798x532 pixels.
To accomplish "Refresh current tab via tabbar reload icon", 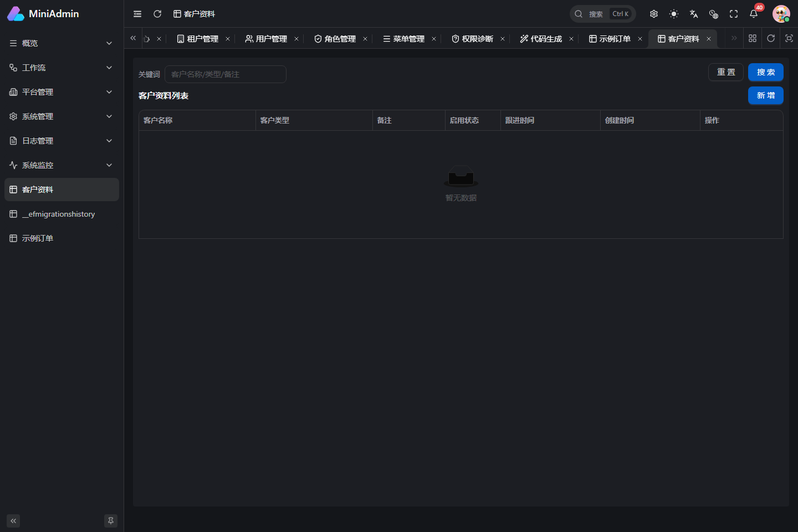I will pyautogui.click(x=771, y=38).
